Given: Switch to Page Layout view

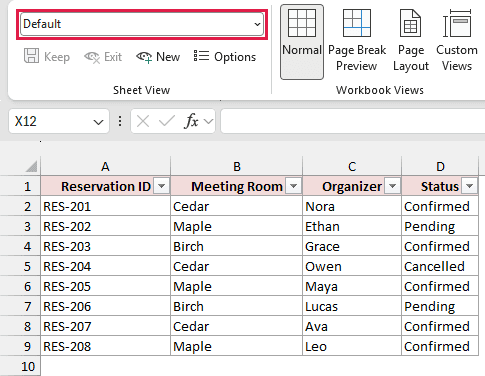Looking at the screenshot, I should coord(411,41).
